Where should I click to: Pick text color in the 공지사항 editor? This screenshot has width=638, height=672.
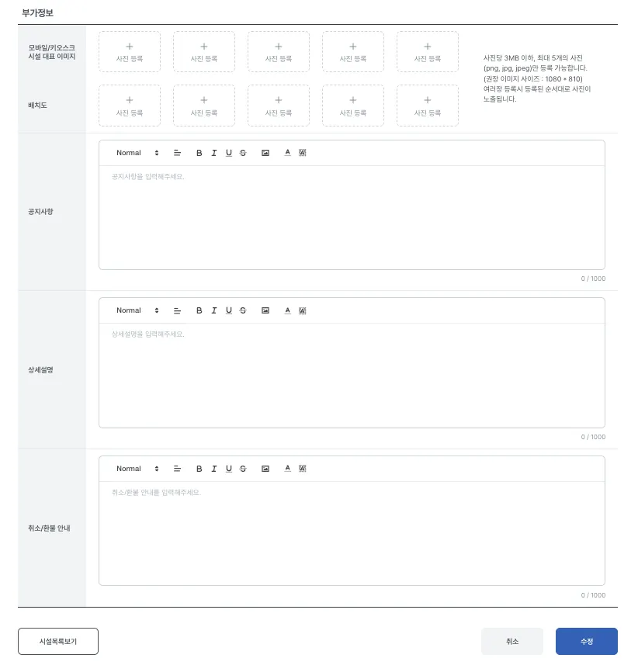(x=287, y=153)
